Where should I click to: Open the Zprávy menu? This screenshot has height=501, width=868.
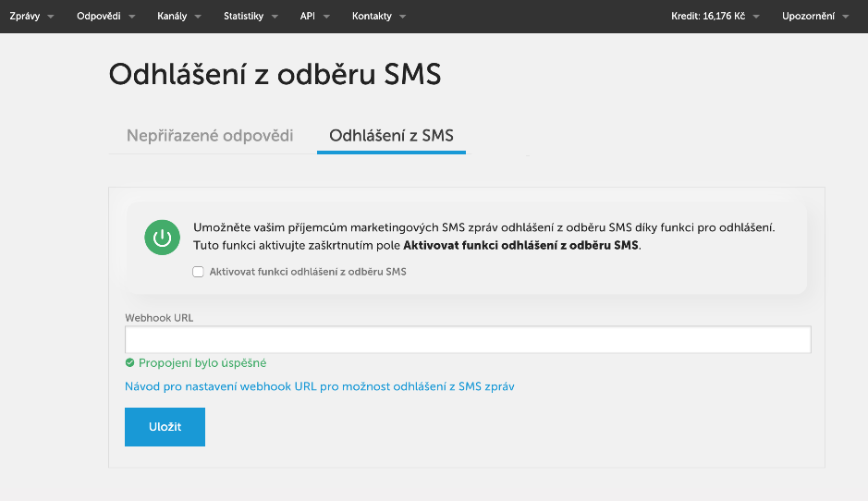25,16
